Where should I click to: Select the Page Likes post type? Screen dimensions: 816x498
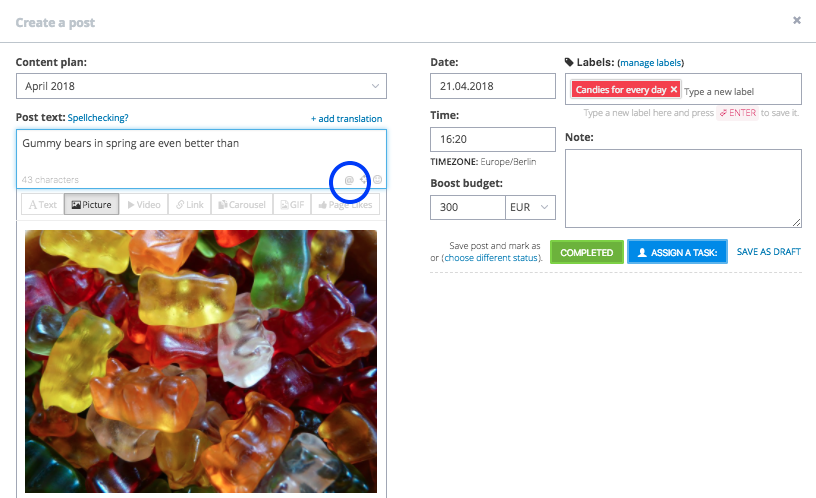346,205
